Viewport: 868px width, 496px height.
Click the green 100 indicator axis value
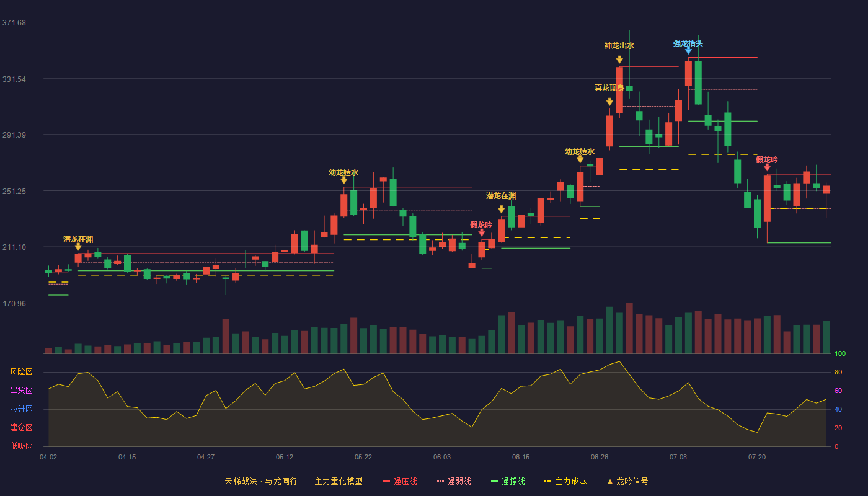(840, 354)
